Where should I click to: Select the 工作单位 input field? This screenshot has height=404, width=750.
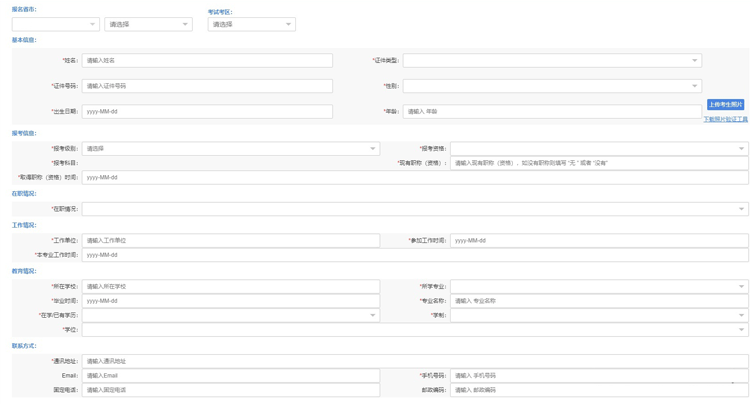[230, 241]
